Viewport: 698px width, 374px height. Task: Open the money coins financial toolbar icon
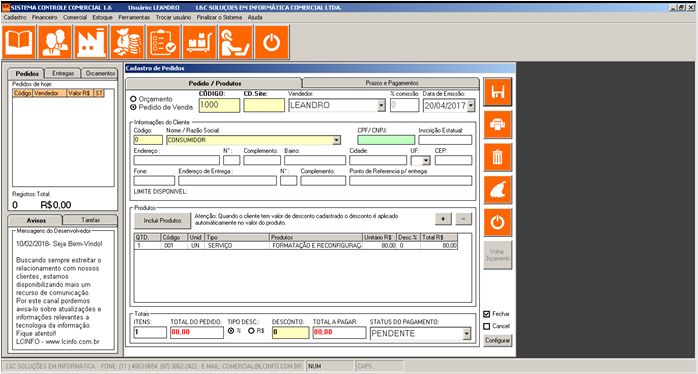pyautogui.click(x=127, y=42)
